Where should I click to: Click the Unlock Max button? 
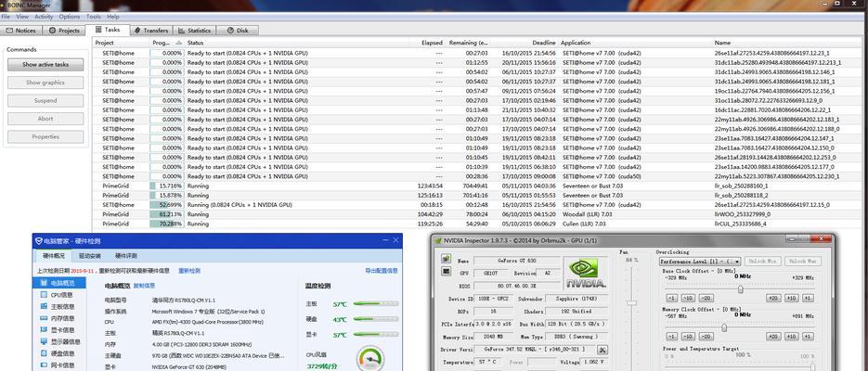coord(802,261)
